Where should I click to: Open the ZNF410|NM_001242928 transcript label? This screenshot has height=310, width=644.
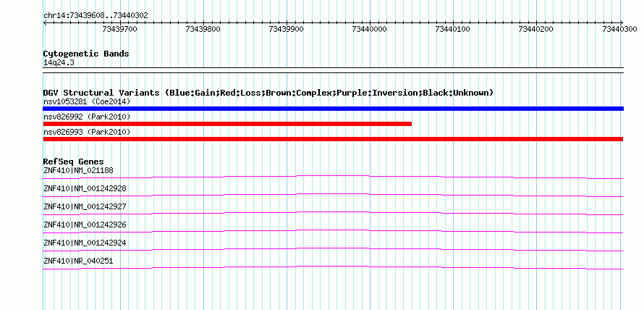coord(85,189)
